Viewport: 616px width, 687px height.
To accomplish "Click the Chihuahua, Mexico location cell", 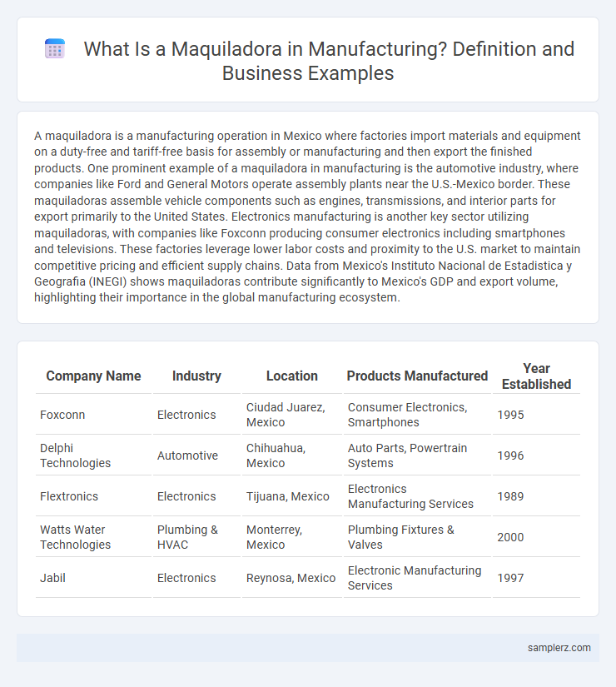I will 292,456.
